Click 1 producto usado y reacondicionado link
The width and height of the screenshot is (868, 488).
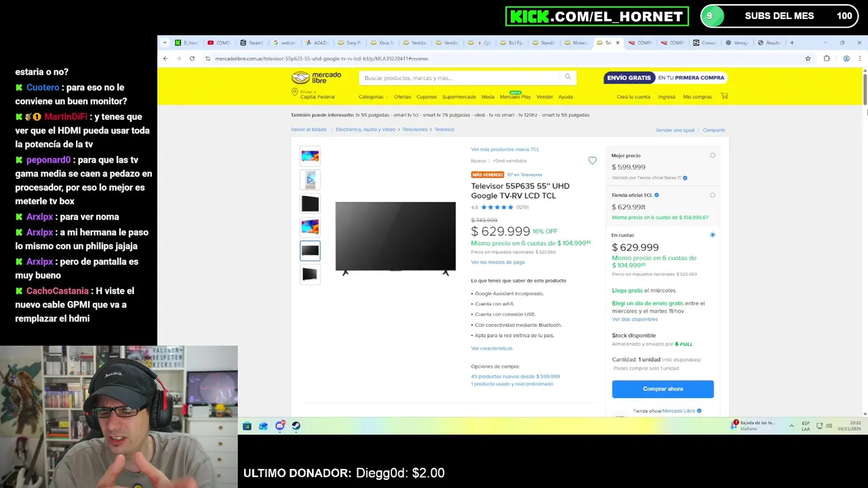pyautogui.click(x=512, y=384)
